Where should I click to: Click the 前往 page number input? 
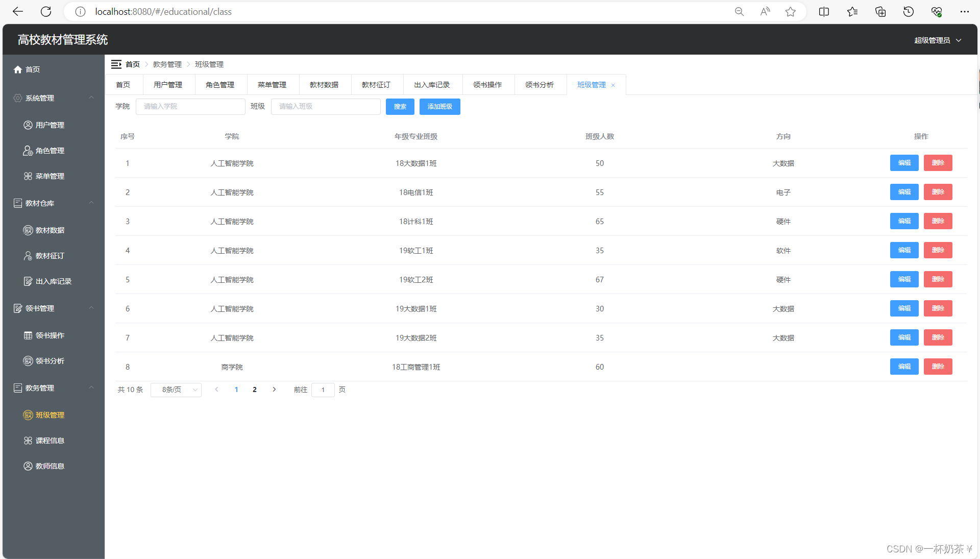[x=323, y=390]
